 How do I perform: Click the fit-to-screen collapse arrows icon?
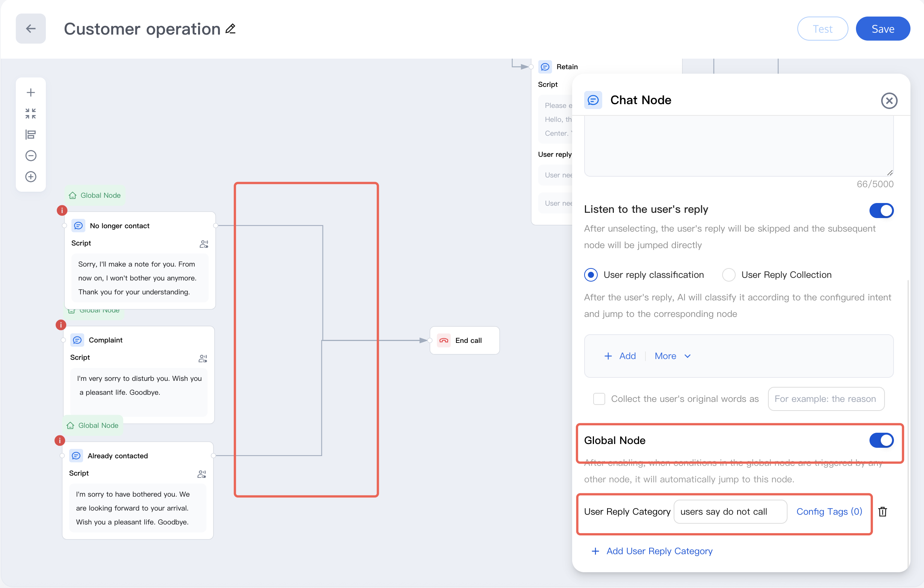tap(31, 113)
